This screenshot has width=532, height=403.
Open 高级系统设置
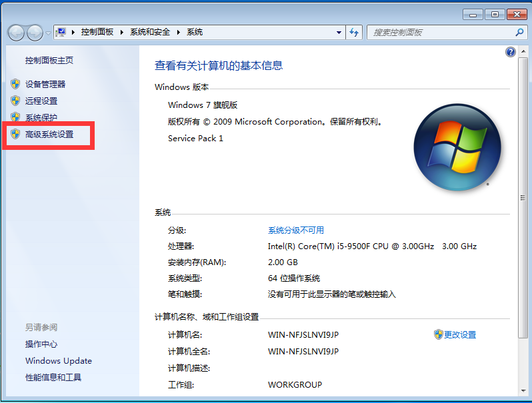[x=49, y=134]
